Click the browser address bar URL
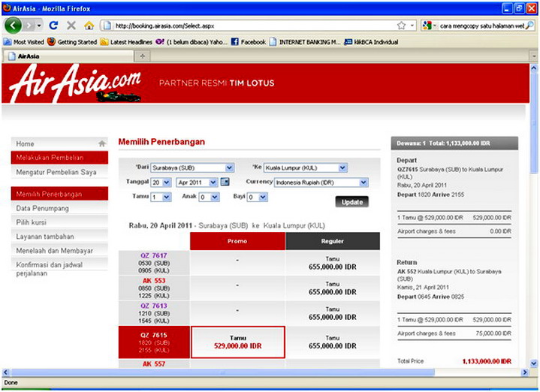 [248, 26]
